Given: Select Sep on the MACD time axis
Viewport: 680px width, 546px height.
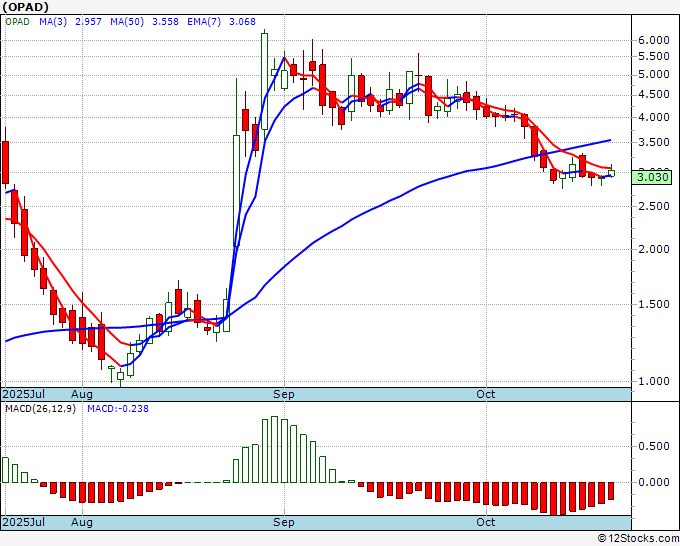Looking at the screenshot, I should click(x=284, y=522).
